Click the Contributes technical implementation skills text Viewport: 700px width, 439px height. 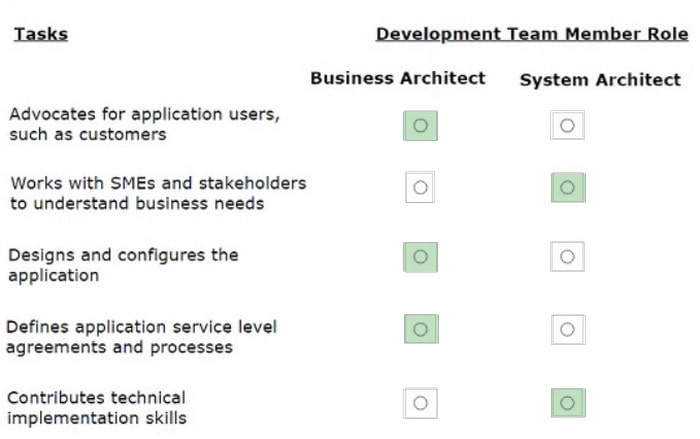[97, 408]
